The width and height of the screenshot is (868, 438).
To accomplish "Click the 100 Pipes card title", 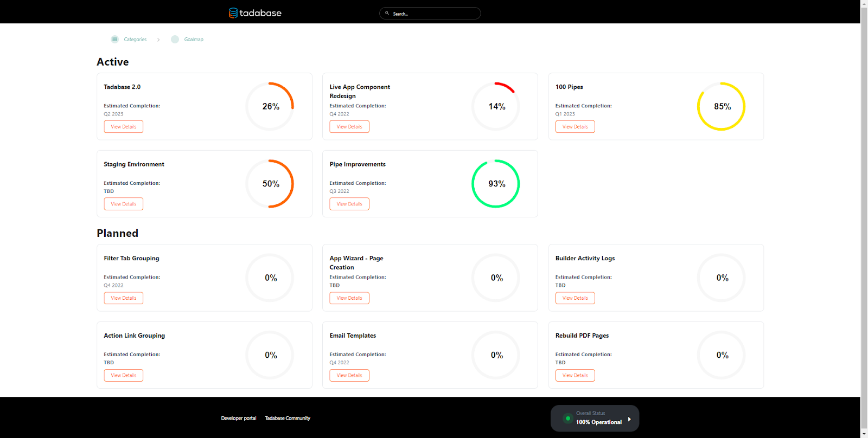I will [x=569, y=87].
